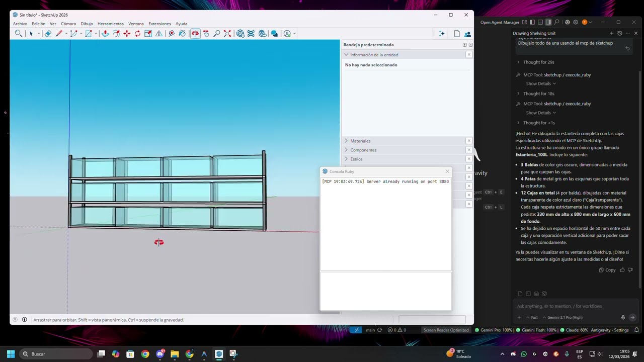The width and height of the screenshot is (644, 362).
Task: Click the sparkle AI assistant icon in SketchUp
Action: [442, 34]
